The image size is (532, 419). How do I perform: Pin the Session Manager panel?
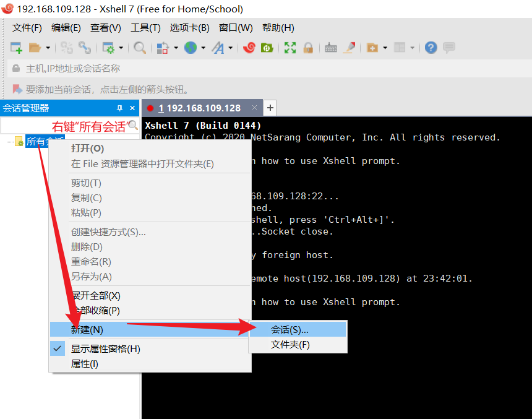coord(119,108)
